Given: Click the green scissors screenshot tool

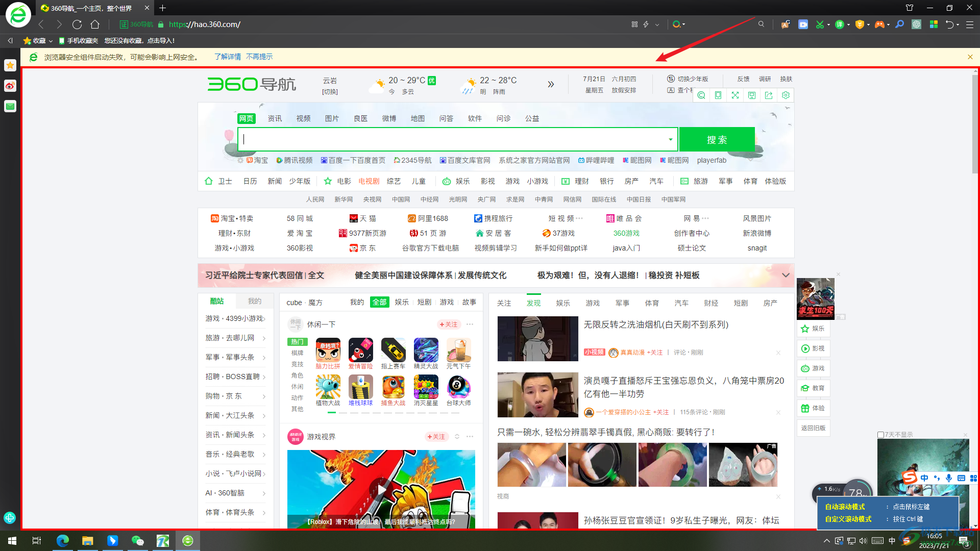Looking at the screenshot, I should pos(820,24).
